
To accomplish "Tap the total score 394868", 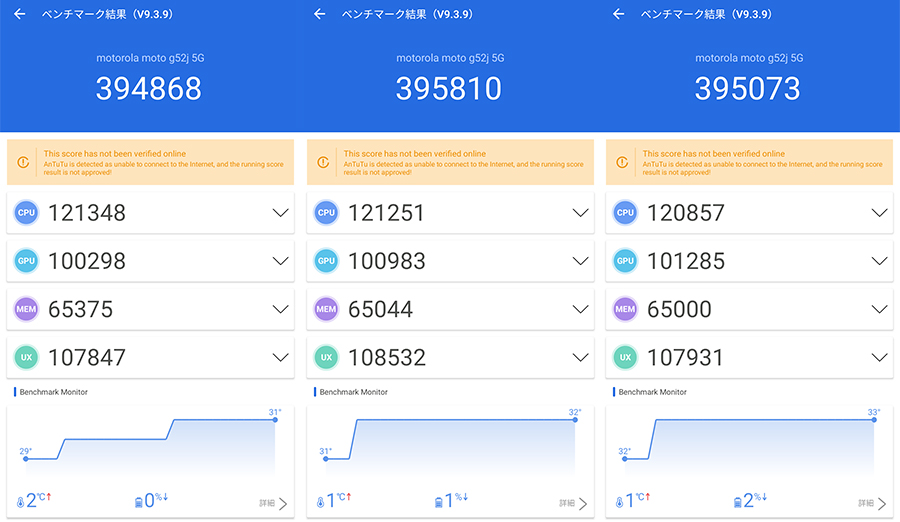I will (149, 88).
